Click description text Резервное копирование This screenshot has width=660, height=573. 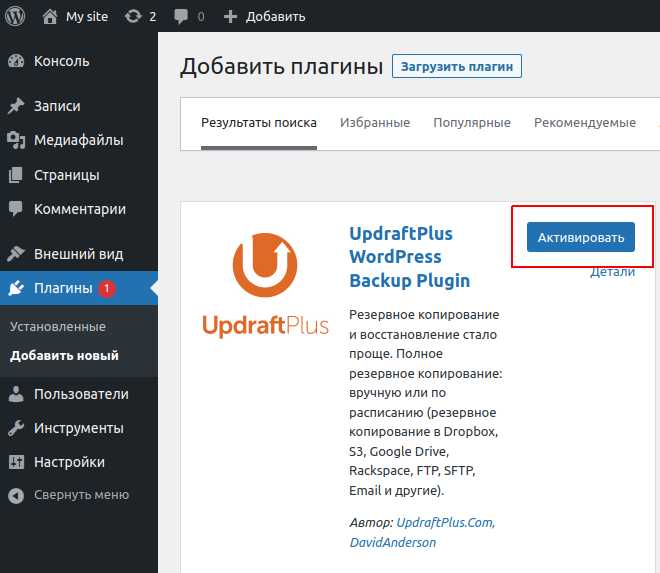[x=424, y=314]
